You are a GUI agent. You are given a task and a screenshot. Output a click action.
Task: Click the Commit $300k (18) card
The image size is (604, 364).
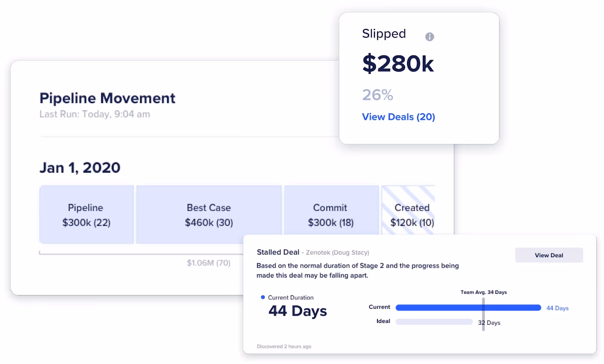[330, 214]
